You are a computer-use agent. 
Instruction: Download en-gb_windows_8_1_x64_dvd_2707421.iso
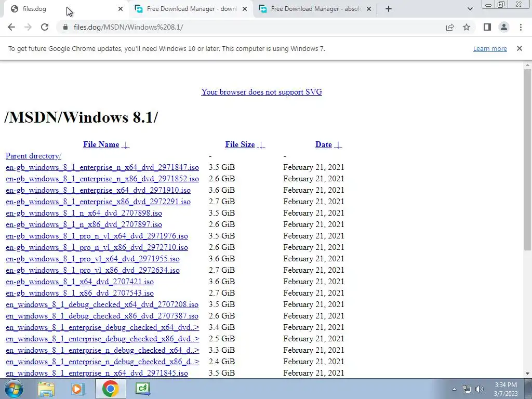point(79,282)
